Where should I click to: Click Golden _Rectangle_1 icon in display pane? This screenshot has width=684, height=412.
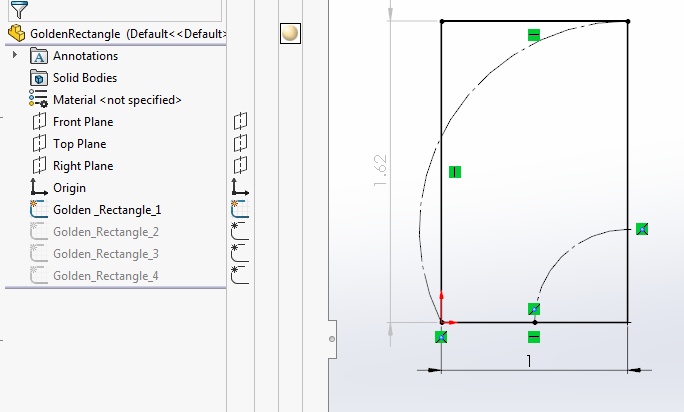point(240,209)
